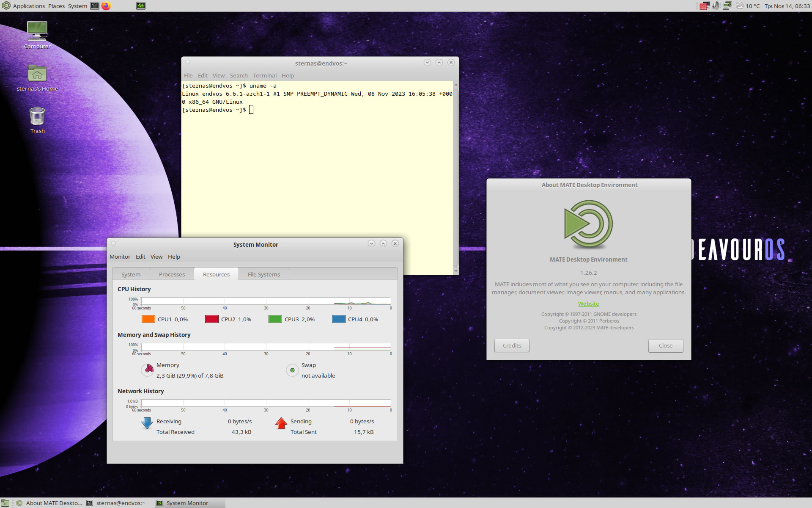Click the 'uname -a' command text
This screenshot has width=812, height=508.
pos(263,86)
